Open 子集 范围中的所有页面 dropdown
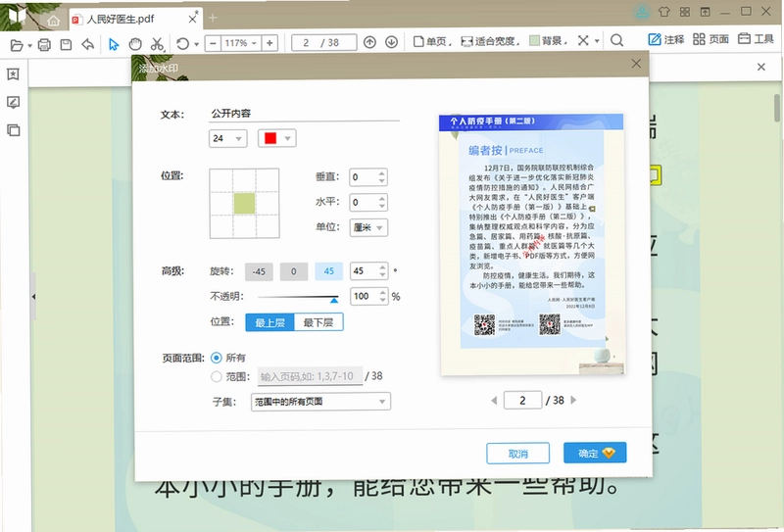 320,402
